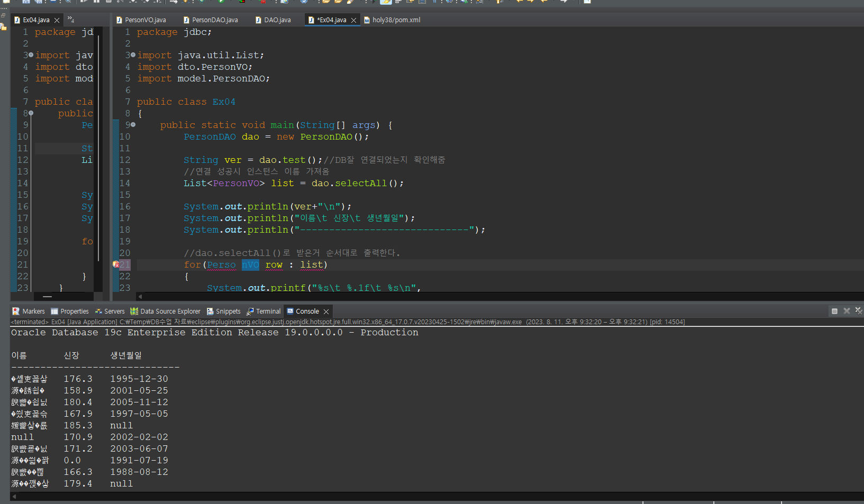Screen dimensions: 864x504
Task: Click the console value "2005-11-12"
Action: coord(139,402)
